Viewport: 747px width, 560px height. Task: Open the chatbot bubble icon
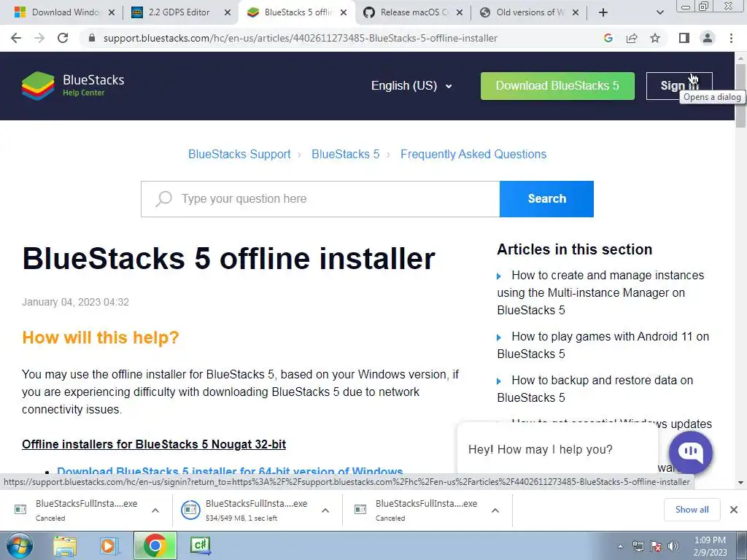(x=690, y=452)
